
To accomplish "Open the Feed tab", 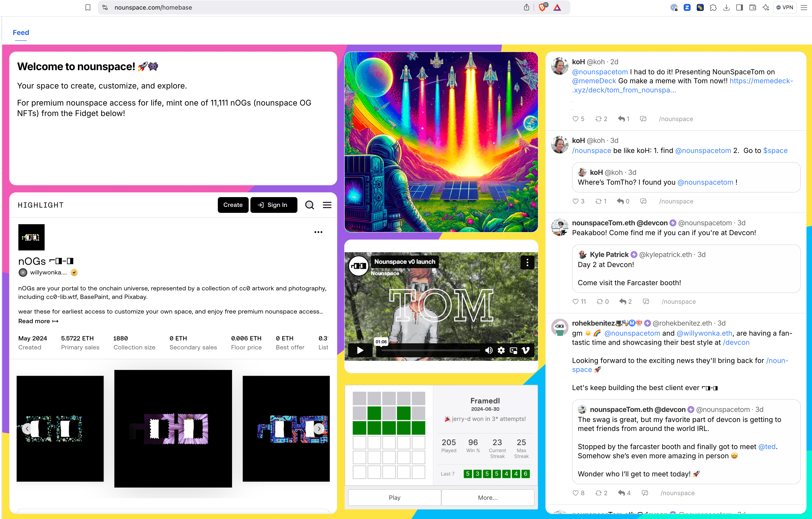I will point(21,32).
